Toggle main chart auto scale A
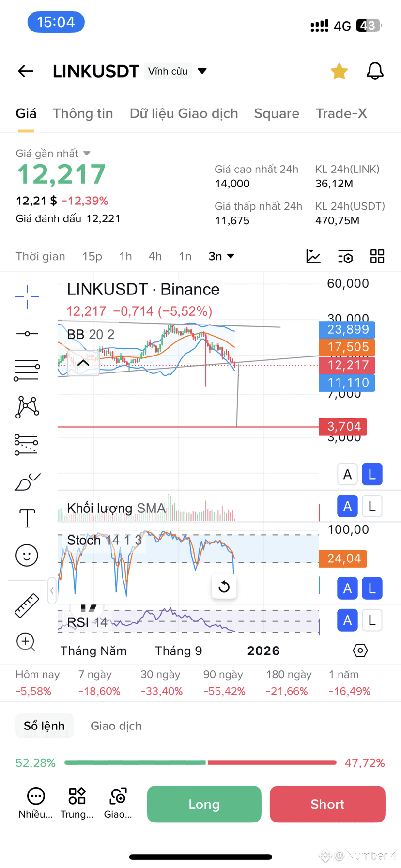The width and height of the screenshot is (401, 868). coord(347,475)
